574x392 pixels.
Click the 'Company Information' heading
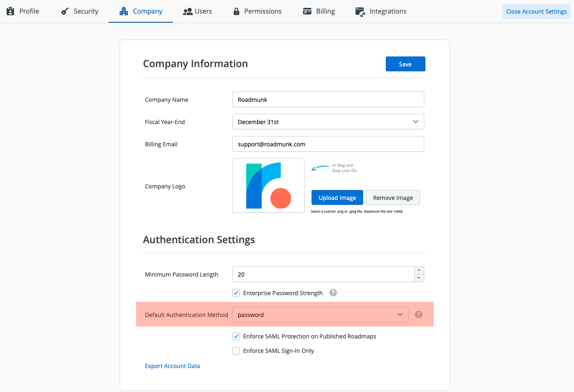click(x=196, y=63)
